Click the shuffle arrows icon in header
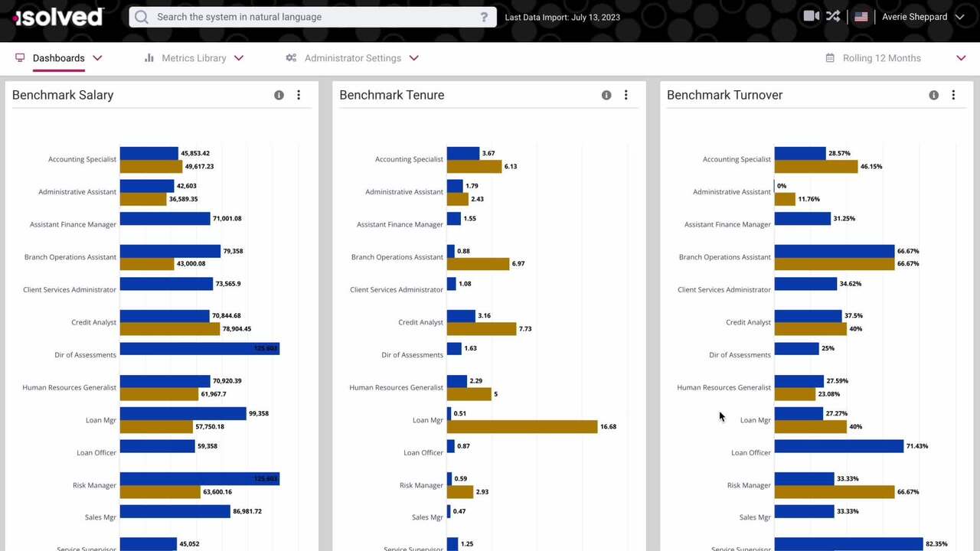980x551 pixels. pos(833,16)
